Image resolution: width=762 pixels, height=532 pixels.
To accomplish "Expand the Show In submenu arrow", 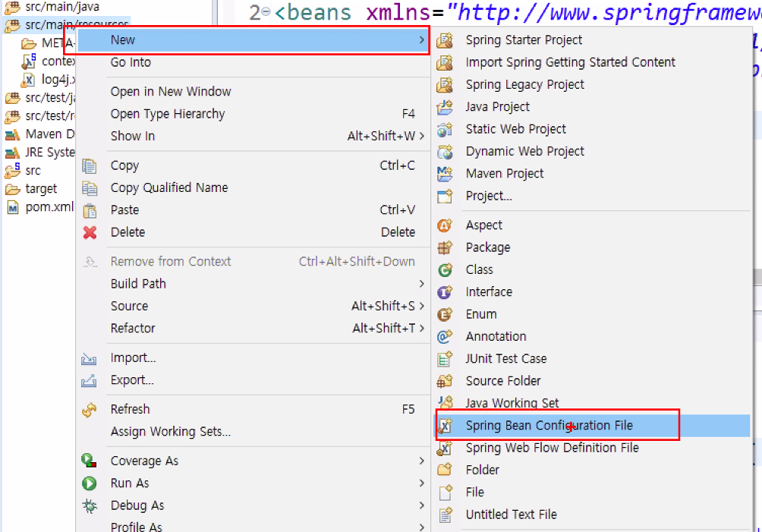I will [421, 136].
